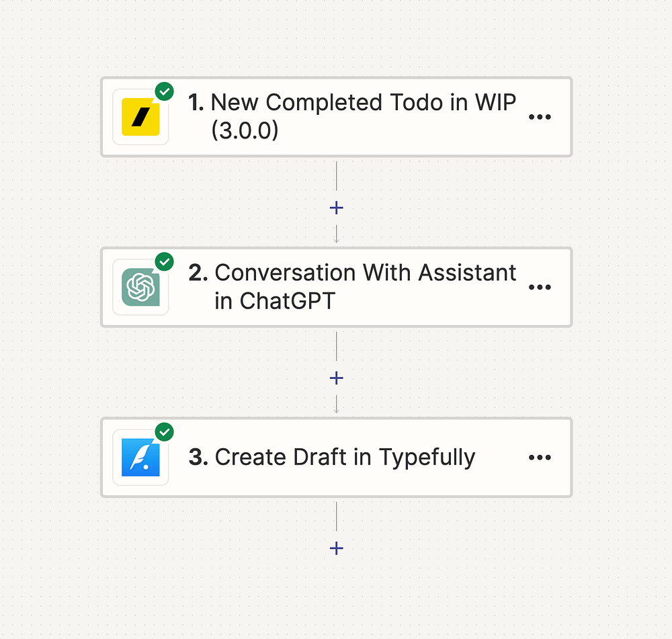Click the ChatGPT logo icon on step 2

pos(140,288)
